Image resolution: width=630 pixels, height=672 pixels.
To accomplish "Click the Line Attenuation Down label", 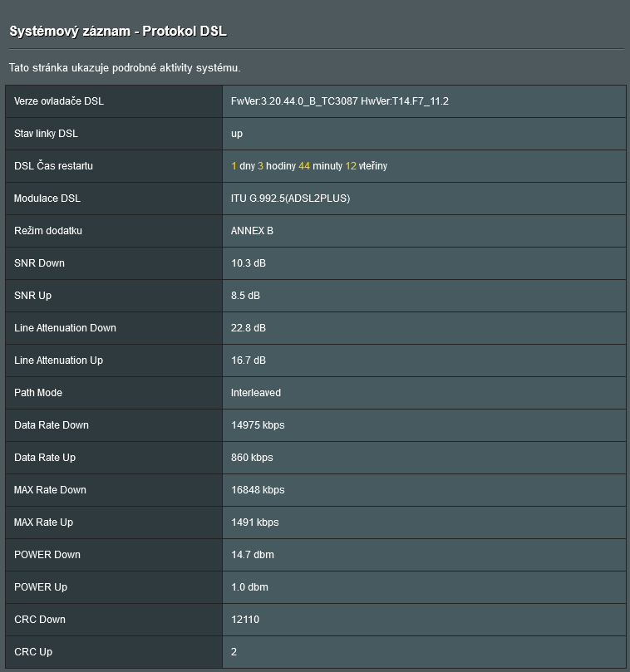I will [x=65, y=328].
